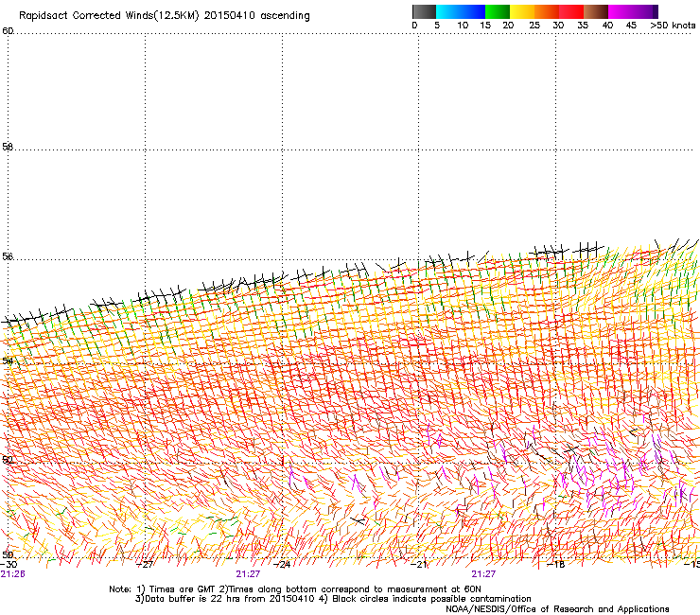Screen dimensions: 700x615
Task: Click the longitude label '-30'
Action: point(9,564)
